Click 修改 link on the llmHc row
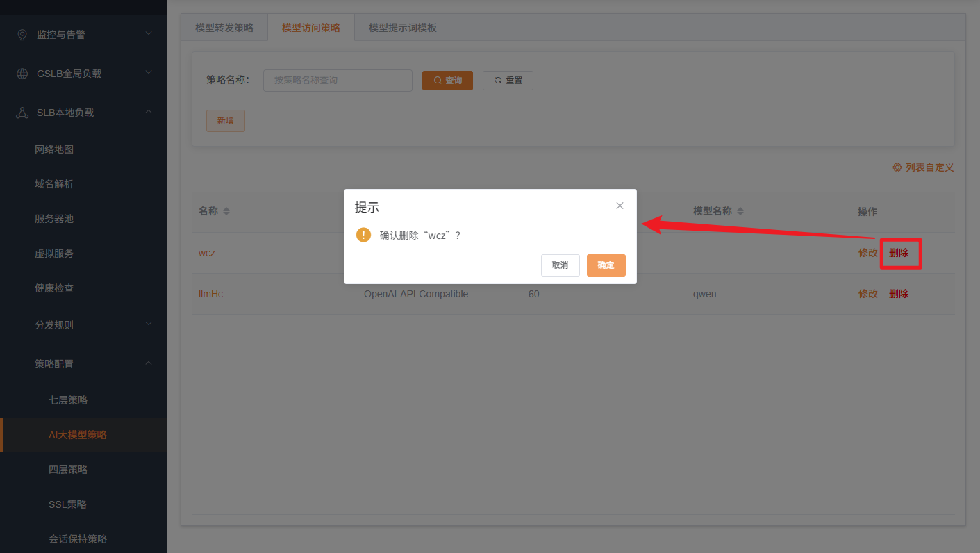This screenshot has height=553, width=980. tap(867, 293)
